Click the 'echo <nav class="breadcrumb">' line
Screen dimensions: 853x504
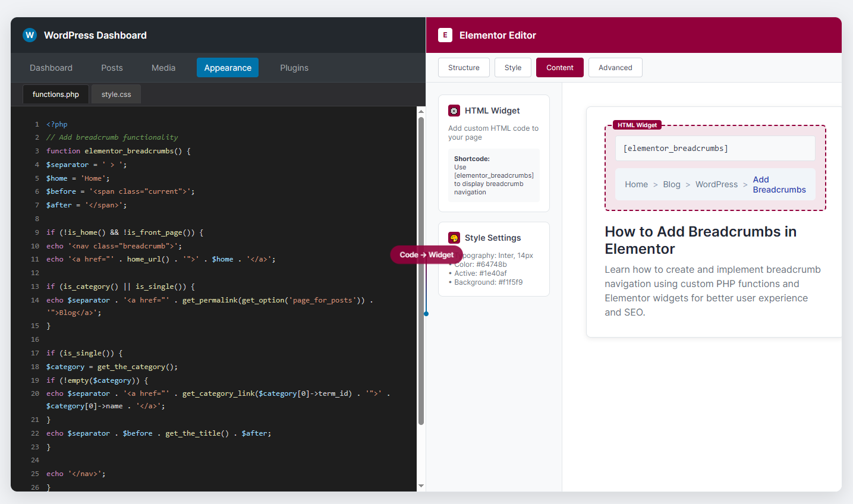(x=114, y=246)
